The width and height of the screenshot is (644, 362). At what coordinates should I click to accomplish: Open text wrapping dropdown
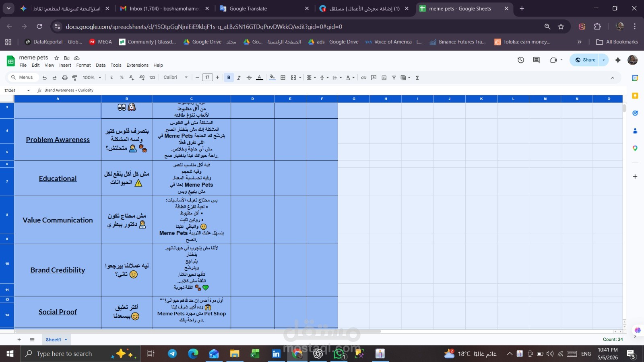tap(337, 78)
